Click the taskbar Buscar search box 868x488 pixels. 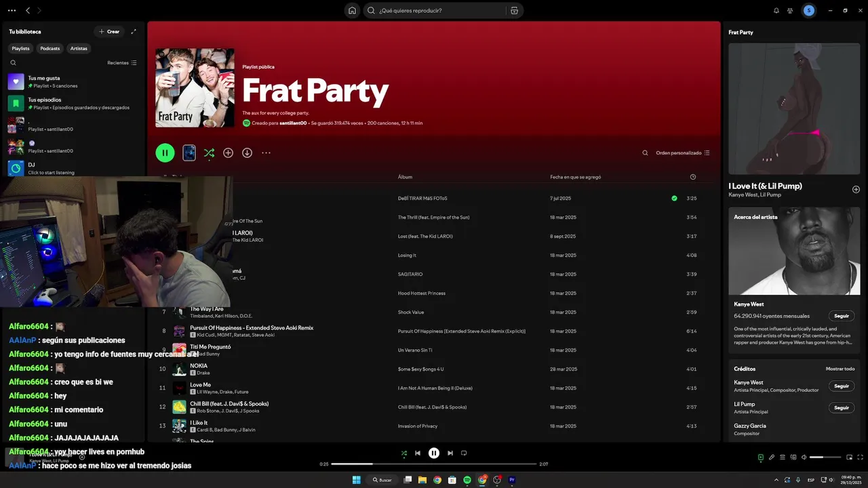pos(382,480)
